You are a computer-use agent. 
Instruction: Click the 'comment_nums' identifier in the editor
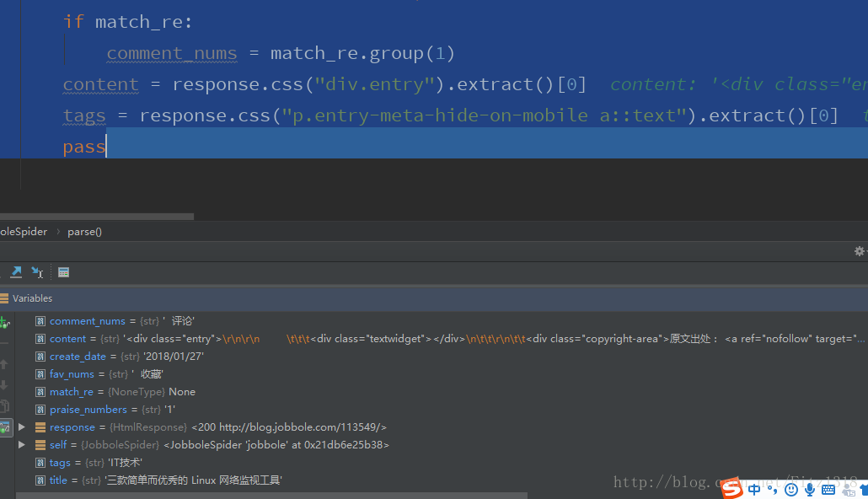click(172, 53)
